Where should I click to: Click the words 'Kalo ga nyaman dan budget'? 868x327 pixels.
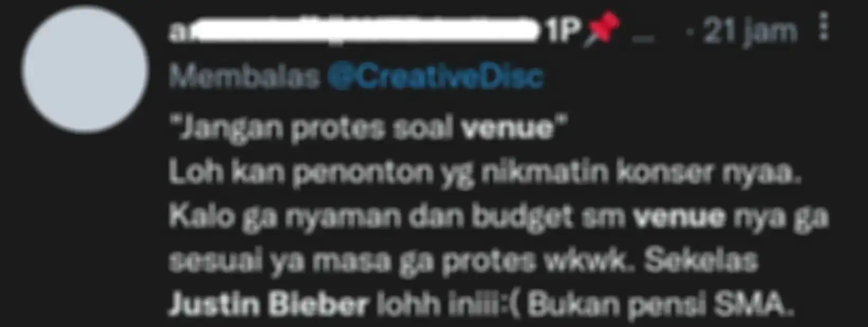coord(371,218)
